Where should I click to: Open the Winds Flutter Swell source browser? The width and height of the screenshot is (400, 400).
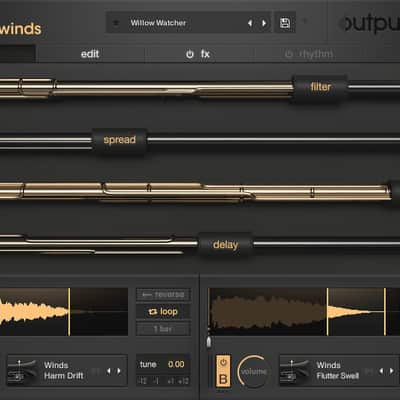[338, 370]
